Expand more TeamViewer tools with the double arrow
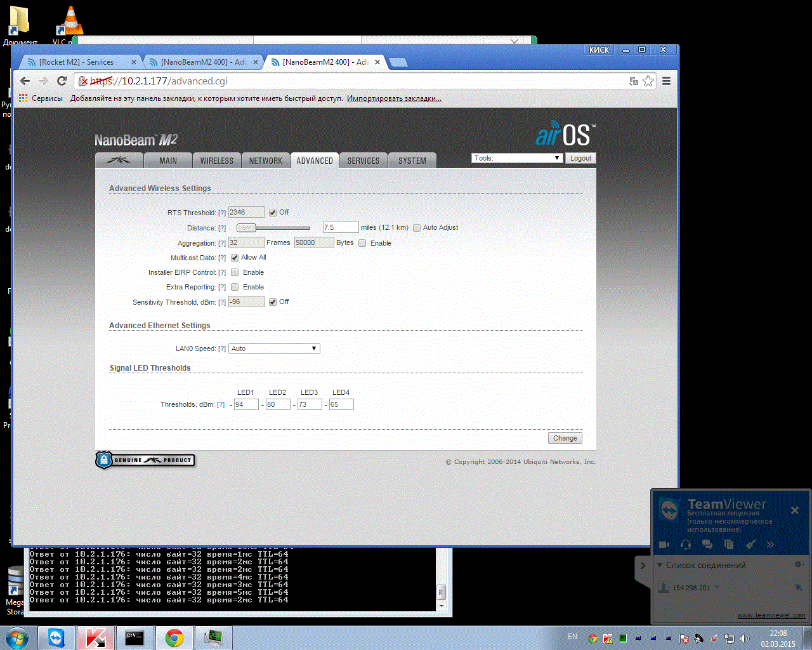This screenshot has height=650, width=812. [770, 545]
